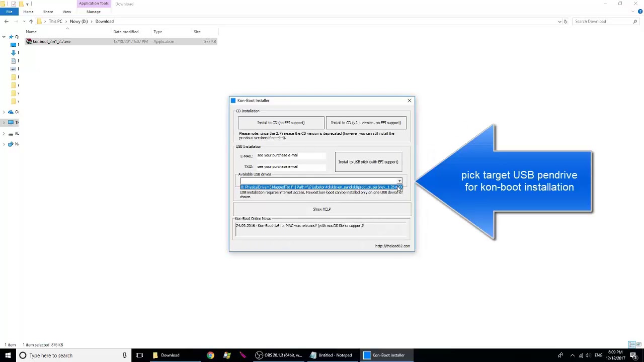The image size is (644, 362).
Task: Click Install to USB stick (with EFI support)
Action: pyautogui.click(x=368, y=162)
